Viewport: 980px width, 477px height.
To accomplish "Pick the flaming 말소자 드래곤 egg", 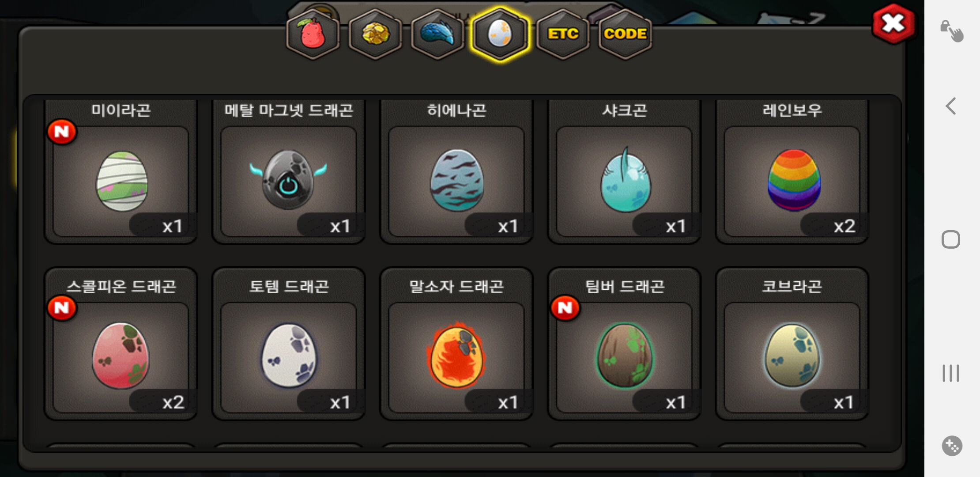I will (456, 344).
